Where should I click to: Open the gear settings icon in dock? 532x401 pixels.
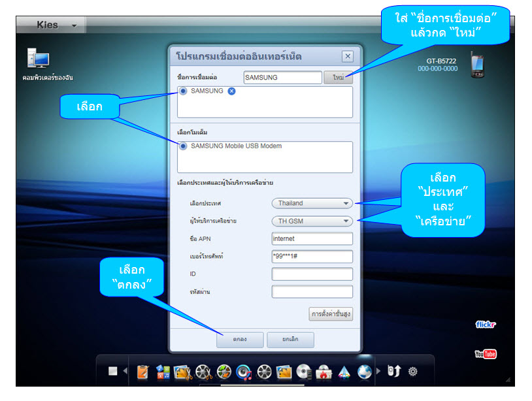(x=413, y=372)
